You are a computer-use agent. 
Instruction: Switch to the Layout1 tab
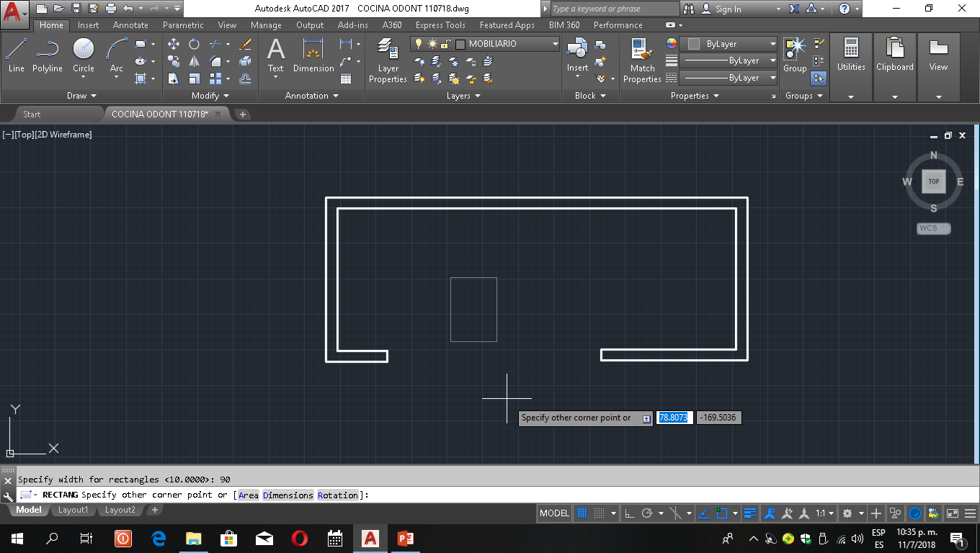click(73, 510)
